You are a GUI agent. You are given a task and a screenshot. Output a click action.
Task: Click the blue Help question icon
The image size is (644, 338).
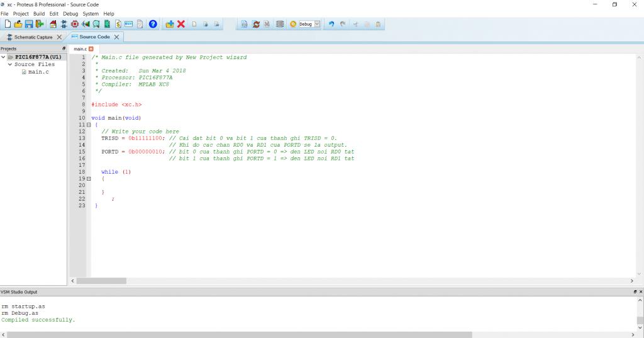(153, 25)
